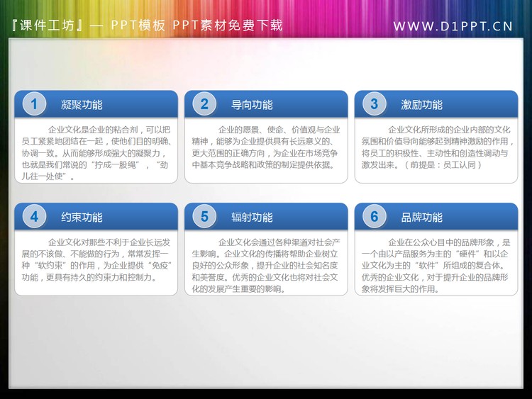The image size is (532, 399).
Task: Select the 凝聚功能 heading
Action: (82, 105)
